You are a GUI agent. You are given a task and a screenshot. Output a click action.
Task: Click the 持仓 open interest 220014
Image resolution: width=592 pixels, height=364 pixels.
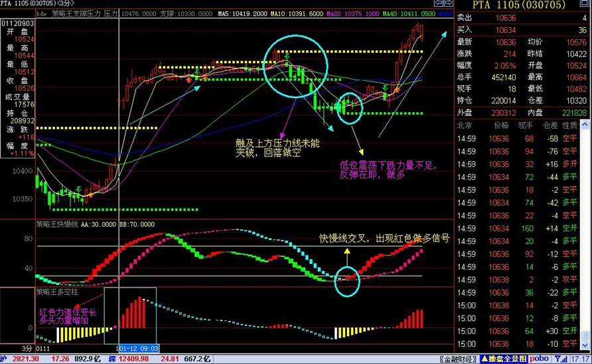[503, 100]
